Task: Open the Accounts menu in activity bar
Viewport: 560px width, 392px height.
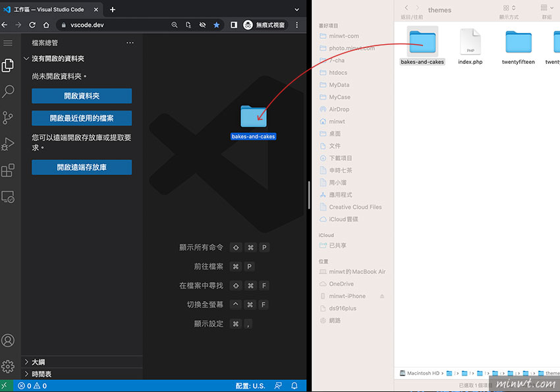Action: coord(8,341)
